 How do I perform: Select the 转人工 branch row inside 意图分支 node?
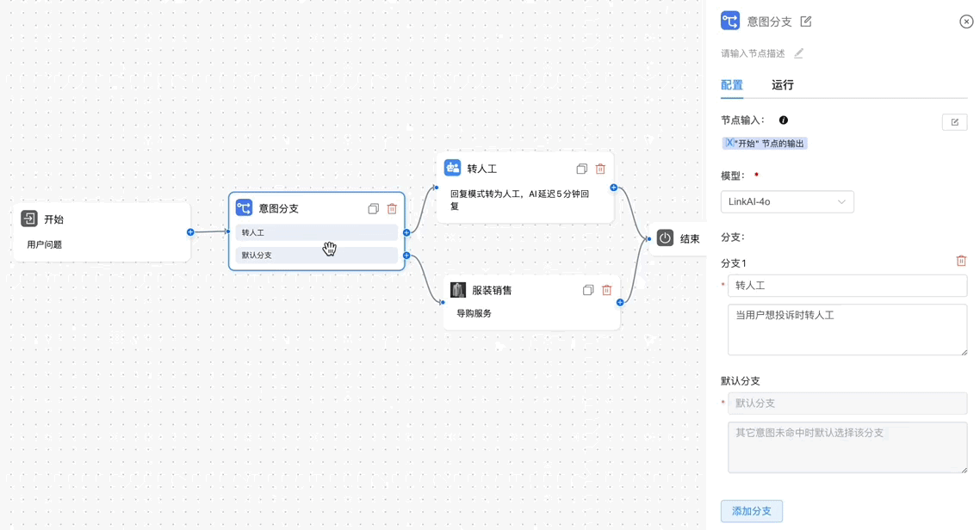(x=316, y=232)
